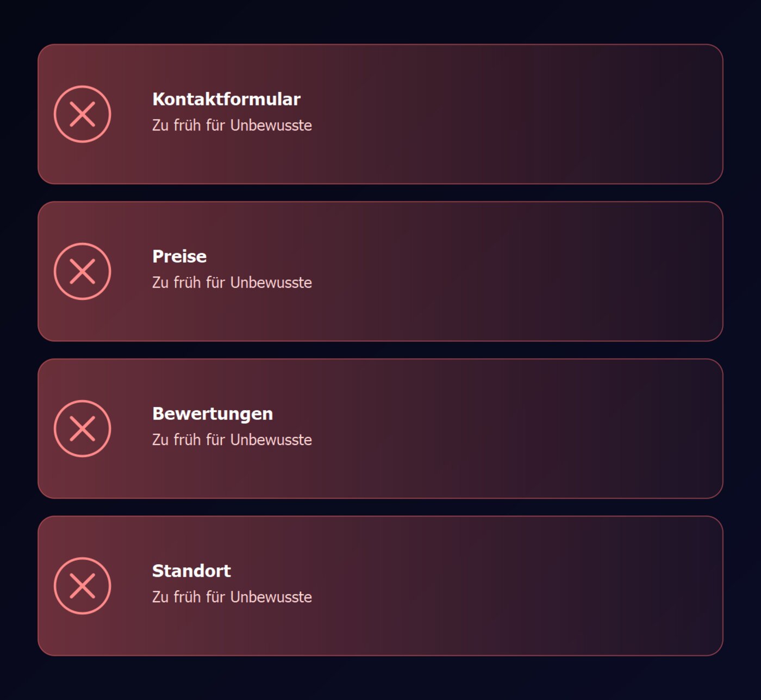
Task: Click 'Zu früh für Unbewusste' under Kontaktformular
Action: click(x=232, y=125)
